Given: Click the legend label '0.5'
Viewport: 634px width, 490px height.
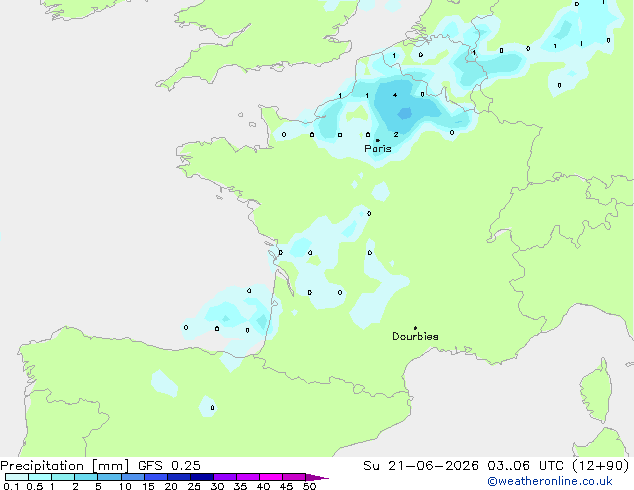Looking at the screenshot, I should coord(34,486).
